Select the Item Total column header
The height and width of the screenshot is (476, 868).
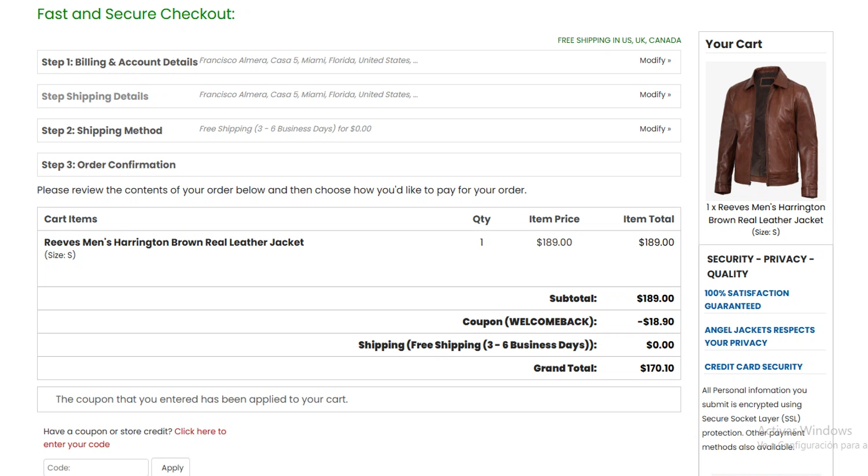coord(649,219)
